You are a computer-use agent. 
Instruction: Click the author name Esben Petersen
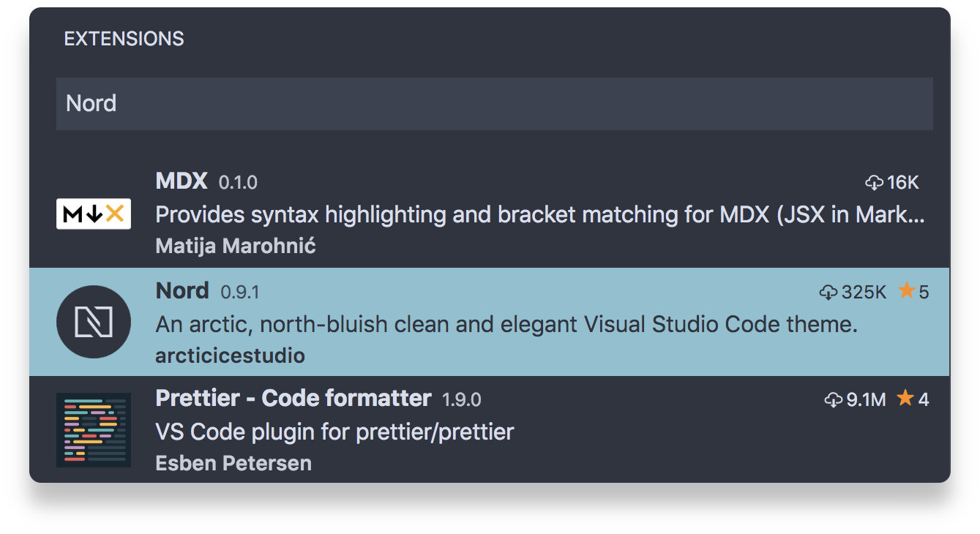pos(233,463)
